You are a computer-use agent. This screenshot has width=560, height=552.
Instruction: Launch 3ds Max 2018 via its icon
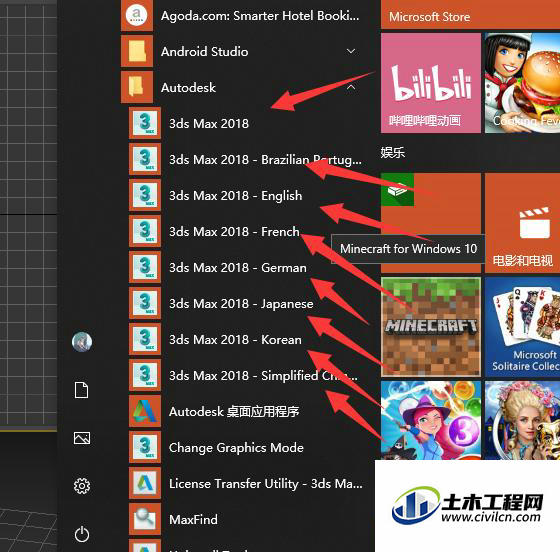[145, 123]
